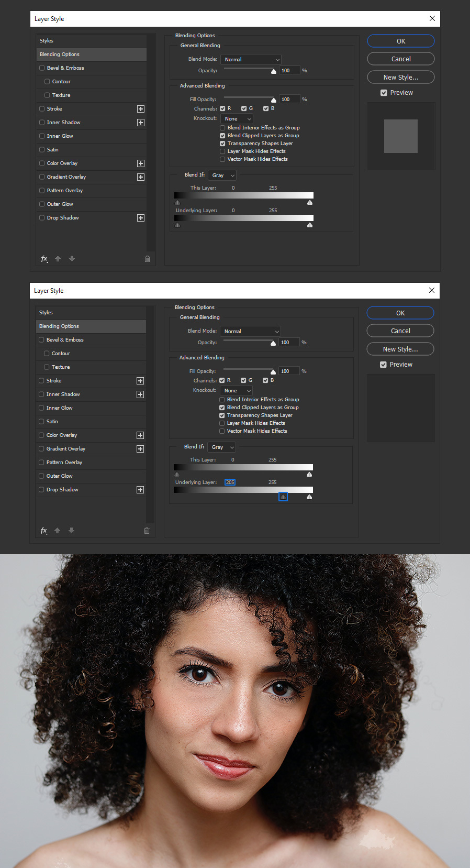470x868 pixels.
Task: Open Knockout dropdown in upper dialog
Action: click(x=237, y=119)
